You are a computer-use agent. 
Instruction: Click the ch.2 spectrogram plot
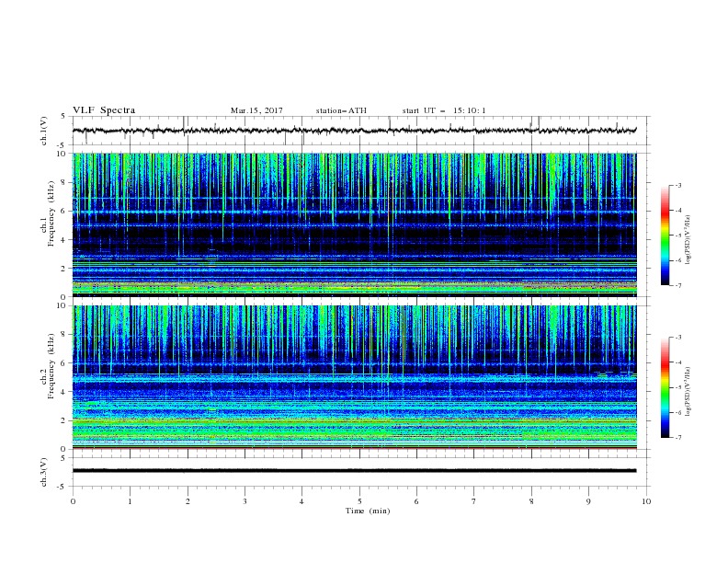click(x=355, y=377)
